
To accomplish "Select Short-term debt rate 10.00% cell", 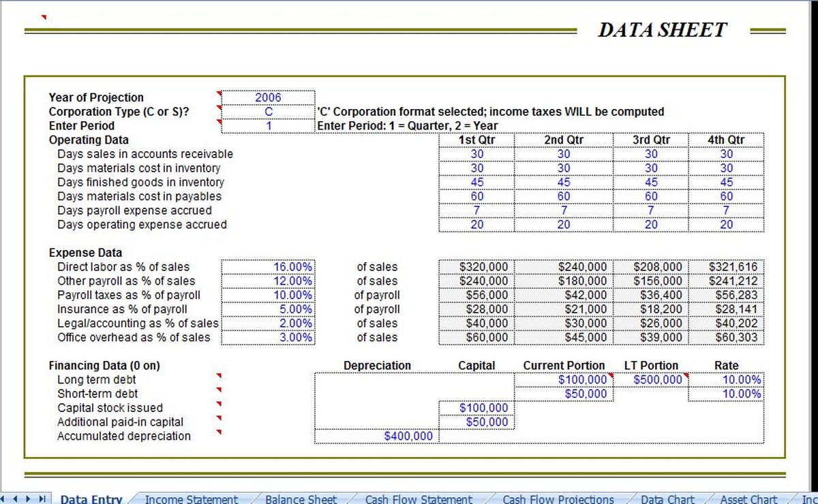I will click(726, 394).
